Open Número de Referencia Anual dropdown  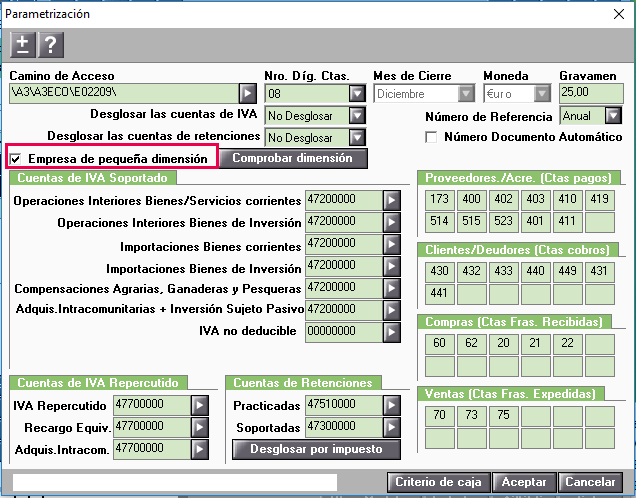pos(613,116)
